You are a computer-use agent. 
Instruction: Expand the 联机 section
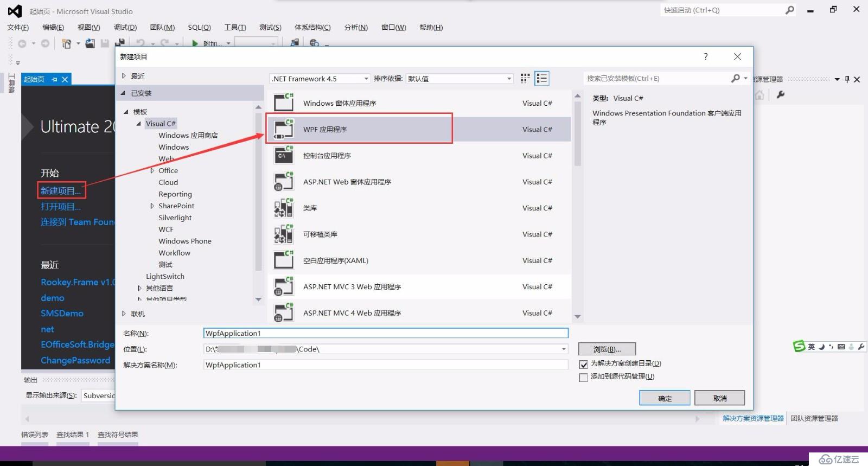click(x=124, y=314)
